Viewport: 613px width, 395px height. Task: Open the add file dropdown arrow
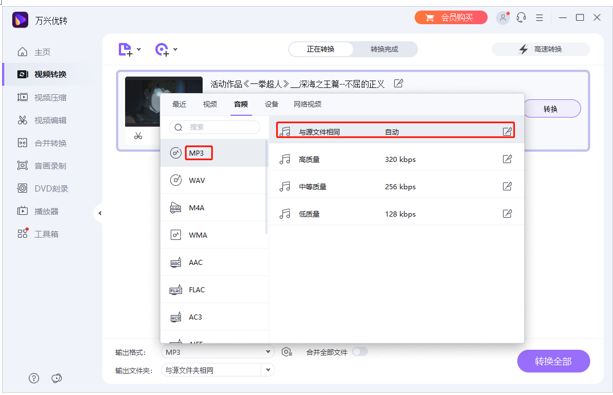pyautogui.click(x=139, y=49)
